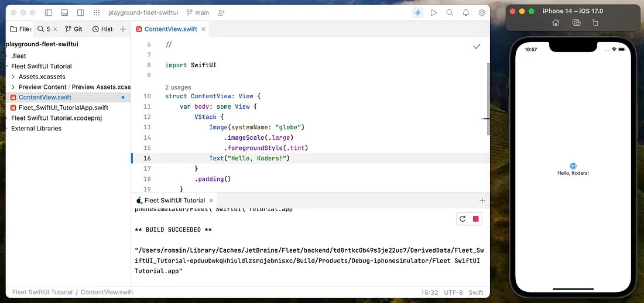Switch to the History panel tab
The image size is (644, 303).
[x=103, y=29]
